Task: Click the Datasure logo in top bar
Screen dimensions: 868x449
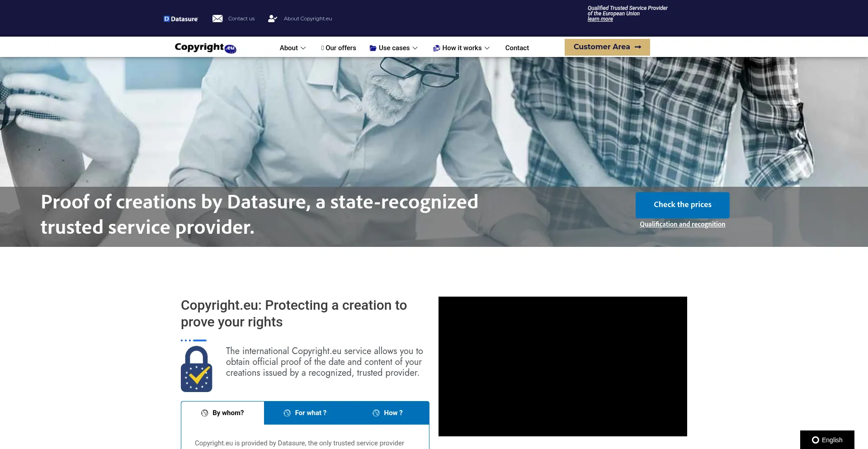Action: 181,19
